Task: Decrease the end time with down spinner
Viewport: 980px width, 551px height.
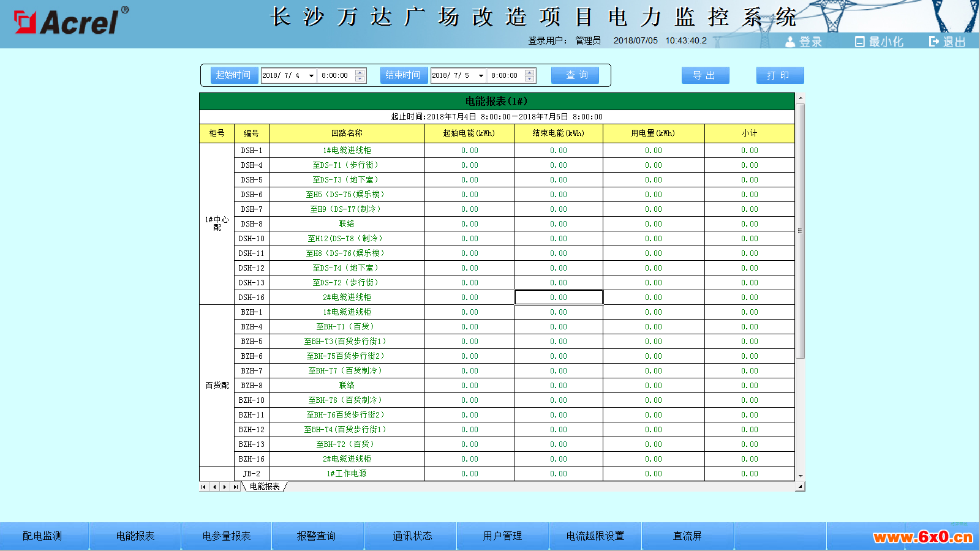Action: (530, 79)
